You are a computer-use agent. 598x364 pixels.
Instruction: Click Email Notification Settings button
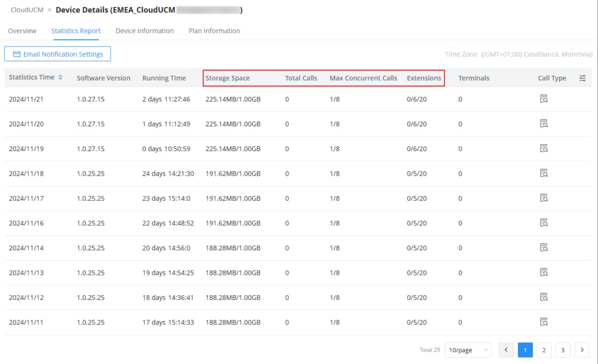click(x=58, y=54)
